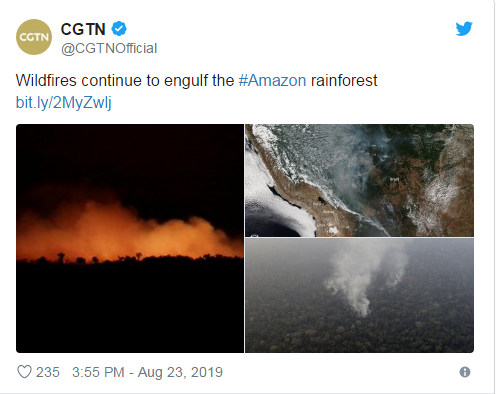Viewport: 496px width, 394px height.
Task: Click the word 'rainforest' in the tweet
Action: pos(344,81)
